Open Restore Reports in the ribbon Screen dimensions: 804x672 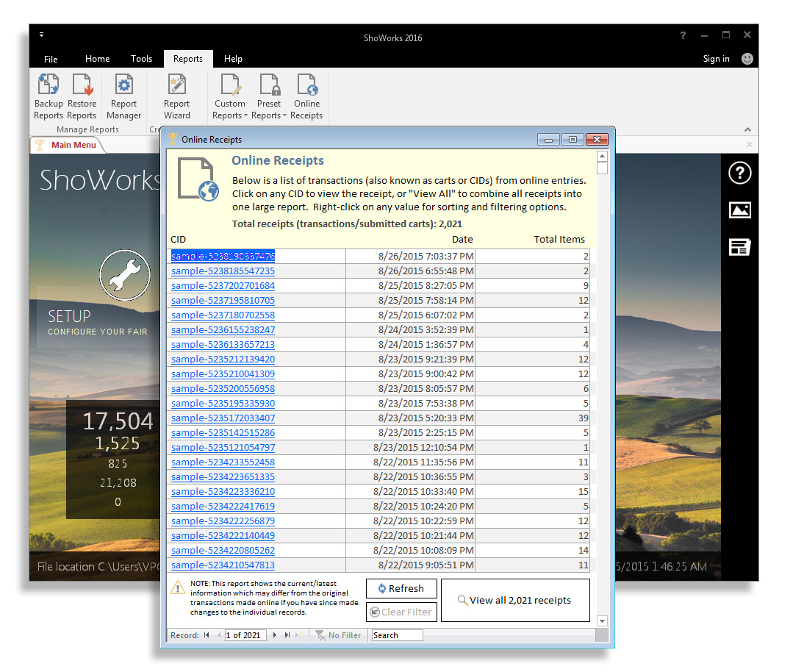click(x=82, y=96)
